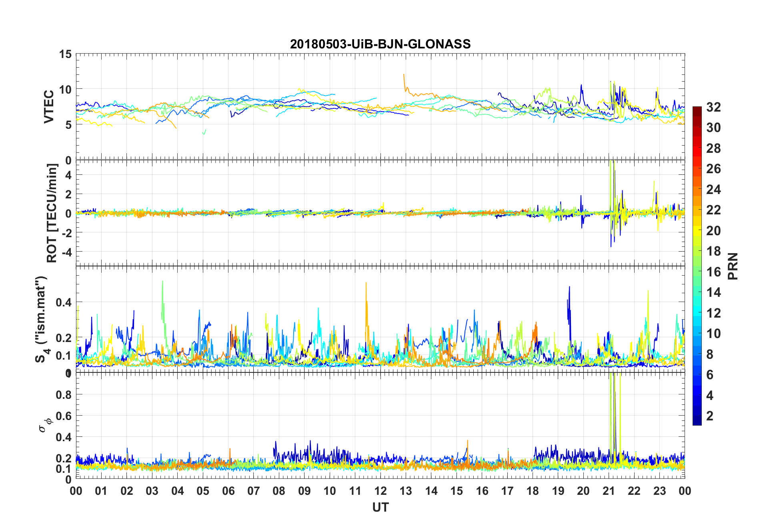Click the VTEC y-axis label

pyautogui.click(x=49, y=107)
